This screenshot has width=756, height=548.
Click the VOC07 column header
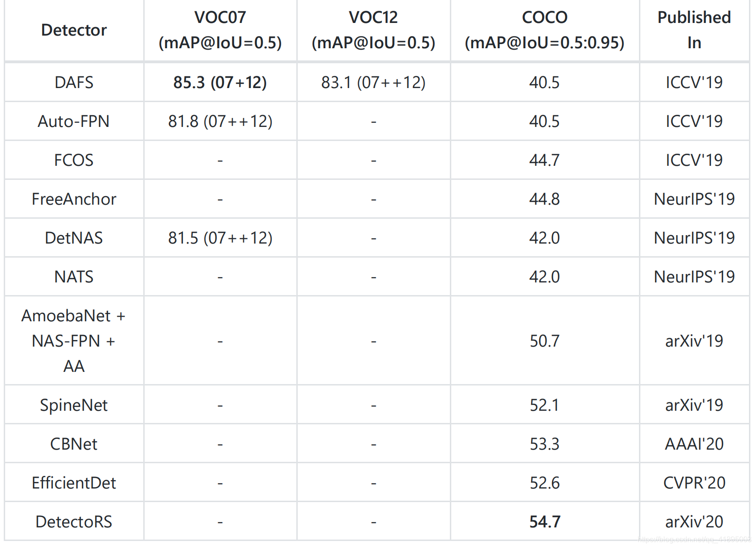(220, 30)
